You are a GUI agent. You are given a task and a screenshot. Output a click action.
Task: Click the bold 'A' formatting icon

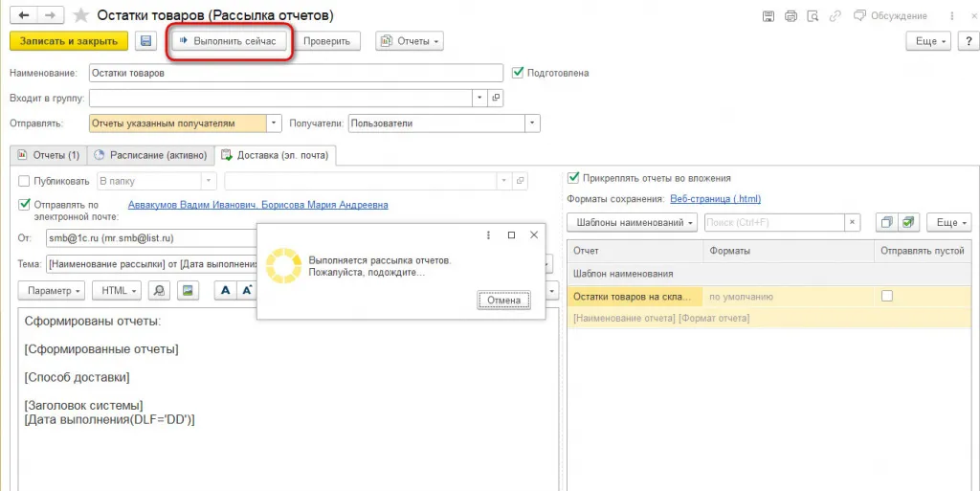point(226,290)
